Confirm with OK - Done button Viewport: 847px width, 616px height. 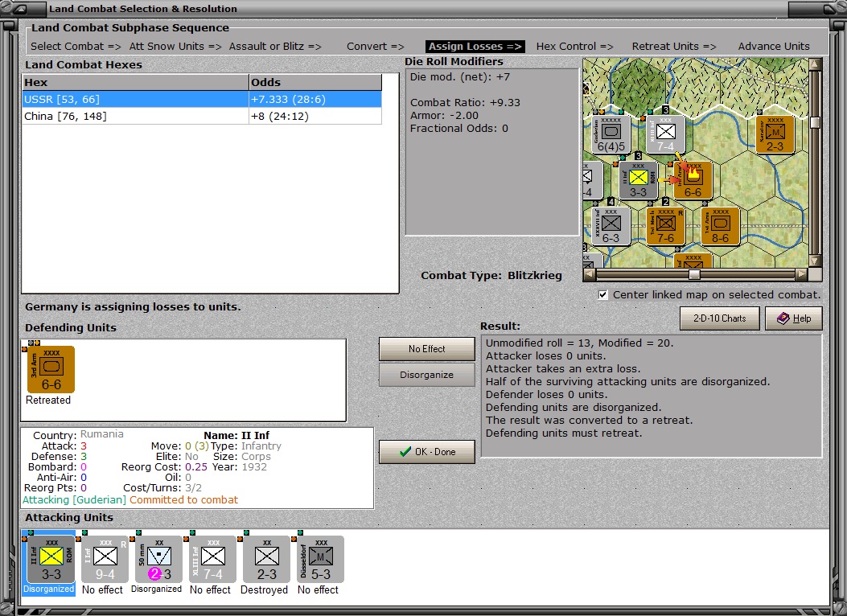(x=427, y=452)
